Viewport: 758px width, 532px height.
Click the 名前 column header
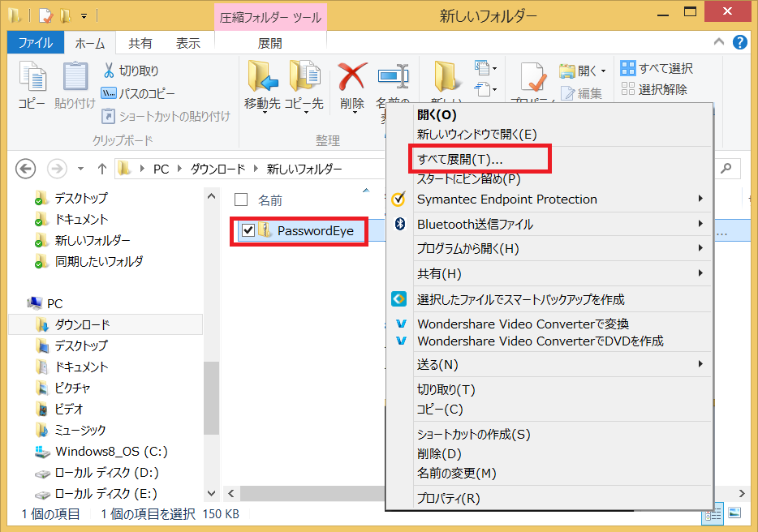tap(269, 200)
